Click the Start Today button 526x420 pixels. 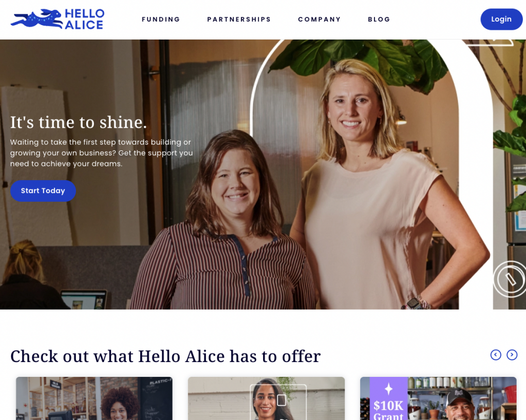click(43, 190)
